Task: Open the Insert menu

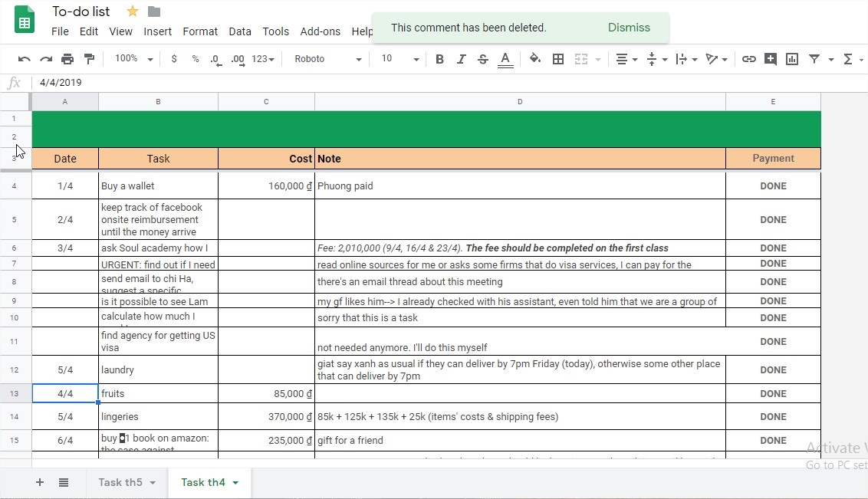Action: [158, 31]
